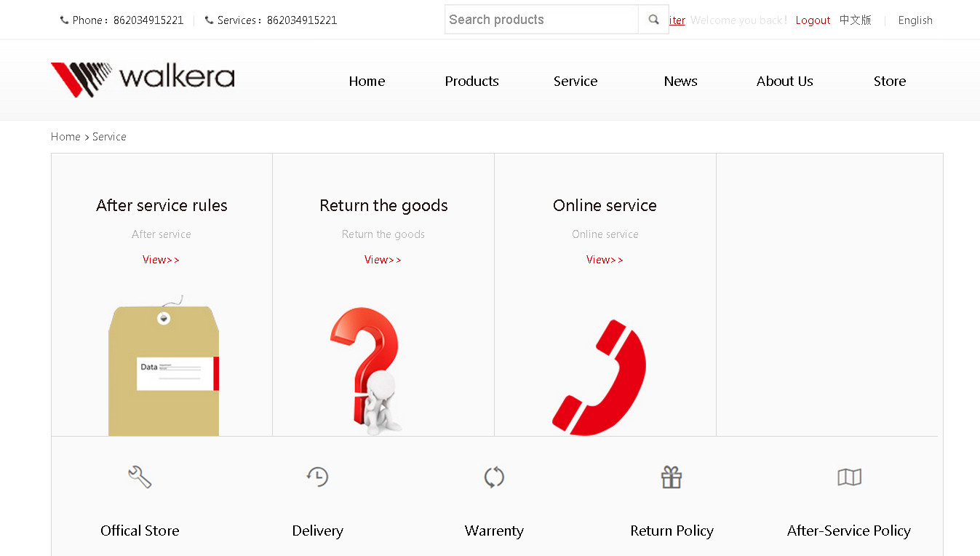Open the After service rules heading
The height and width of the screenshot is (556, 980).
162,205
